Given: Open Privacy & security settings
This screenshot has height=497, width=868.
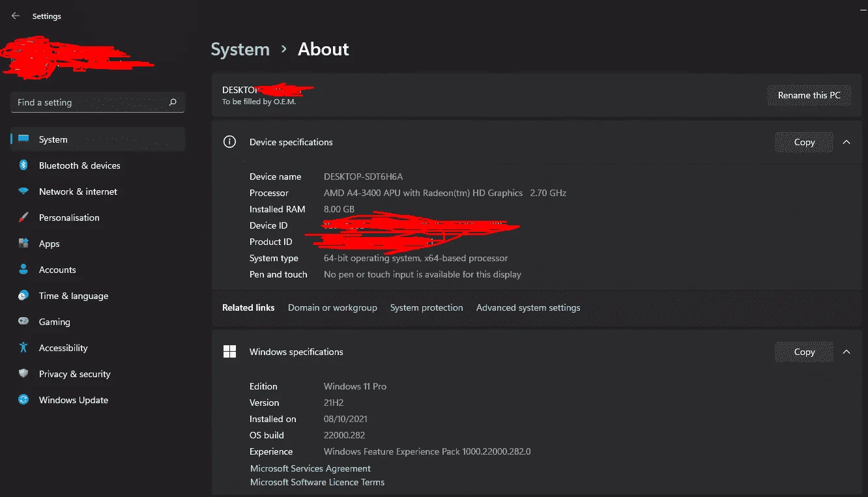Looking at the screenshot, I should point(98,374).
